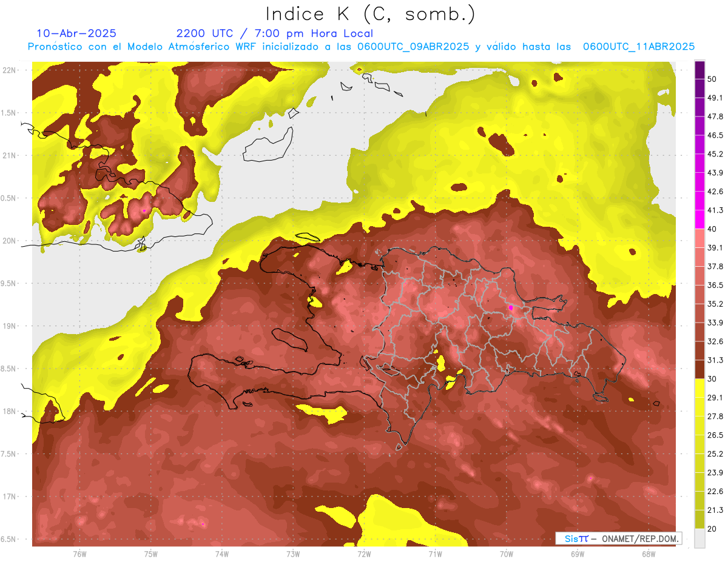Click the '69W' longitude label
This screenshot has height=562, width=728.
(578, 554)
